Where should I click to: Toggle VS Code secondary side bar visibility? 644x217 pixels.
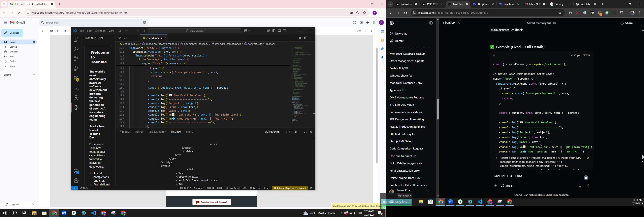tap(285, 31)
